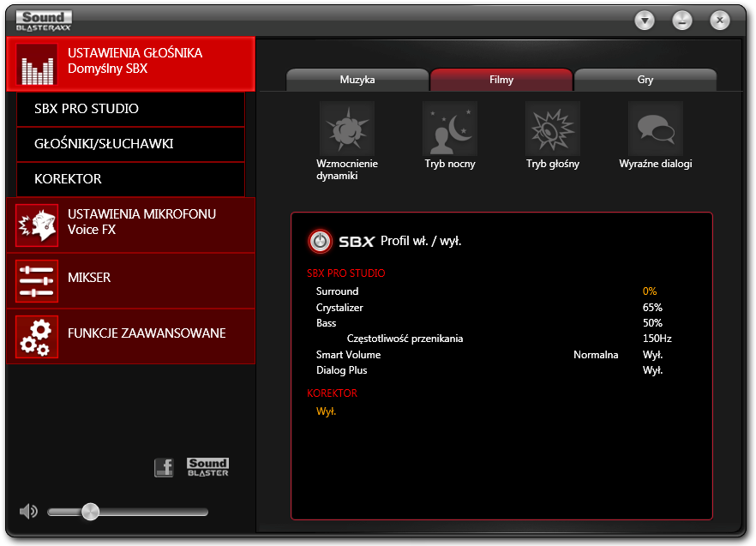Switch to the Gry tab
The height and width of the screenshot is (546, 756).
pyautogui.click(x=645, y=80)
